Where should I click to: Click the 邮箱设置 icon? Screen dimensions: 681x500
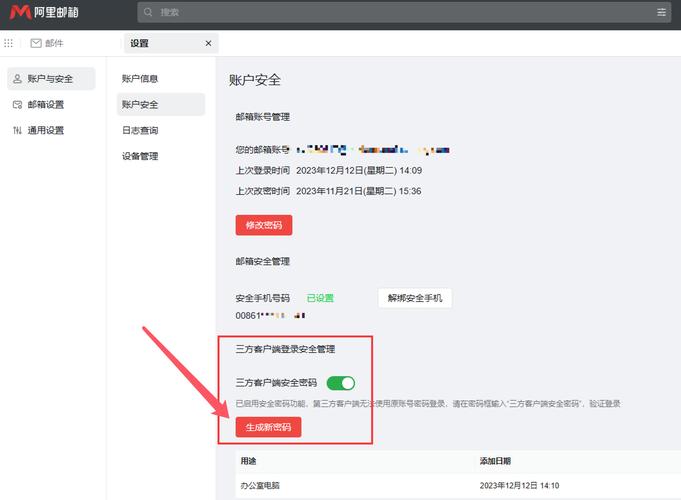[x=17, y=105]
